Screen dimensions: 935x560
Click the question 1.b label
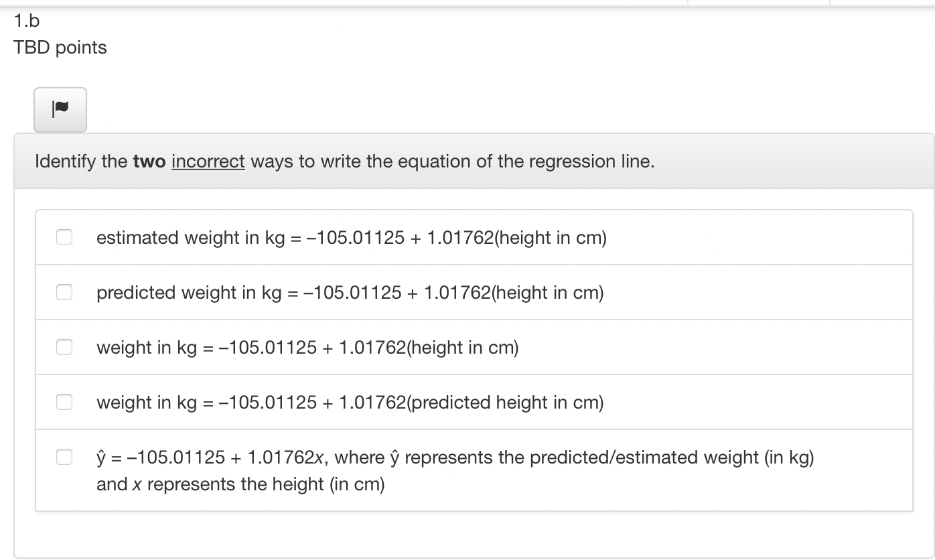pos(25,20)
